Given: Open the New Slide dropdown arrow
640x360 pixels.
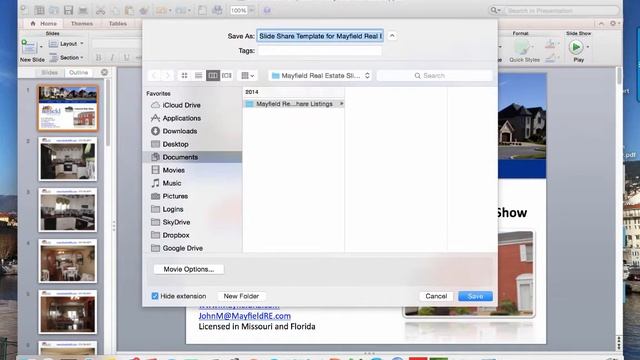Looking at the screenshot, I should [x=41, y=47].
